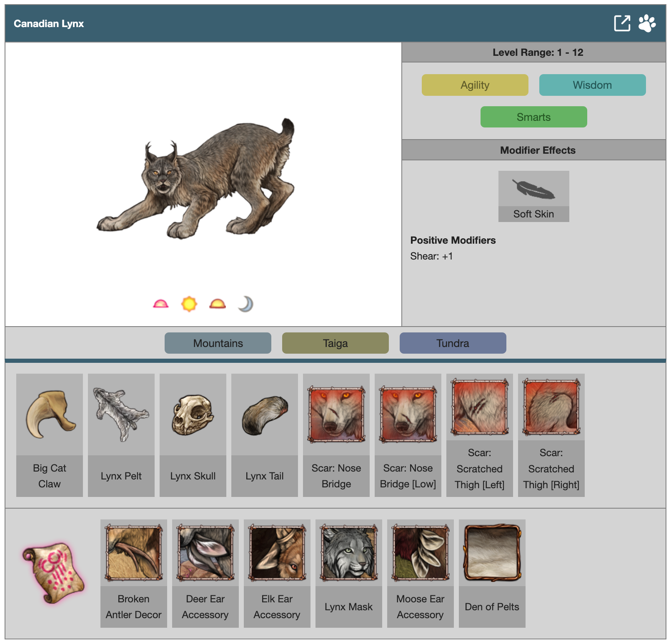Select the Big Cat Claw item
Image resolution: width=671 pixels, height=644 pixels.
pos(50,435)
